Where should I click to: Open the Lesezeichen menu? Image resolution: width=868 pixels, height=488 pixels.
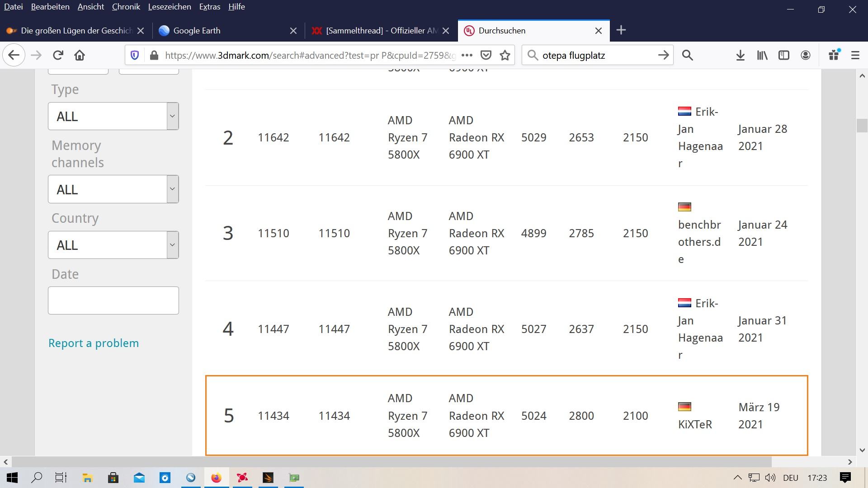click(x=170, y=7)
